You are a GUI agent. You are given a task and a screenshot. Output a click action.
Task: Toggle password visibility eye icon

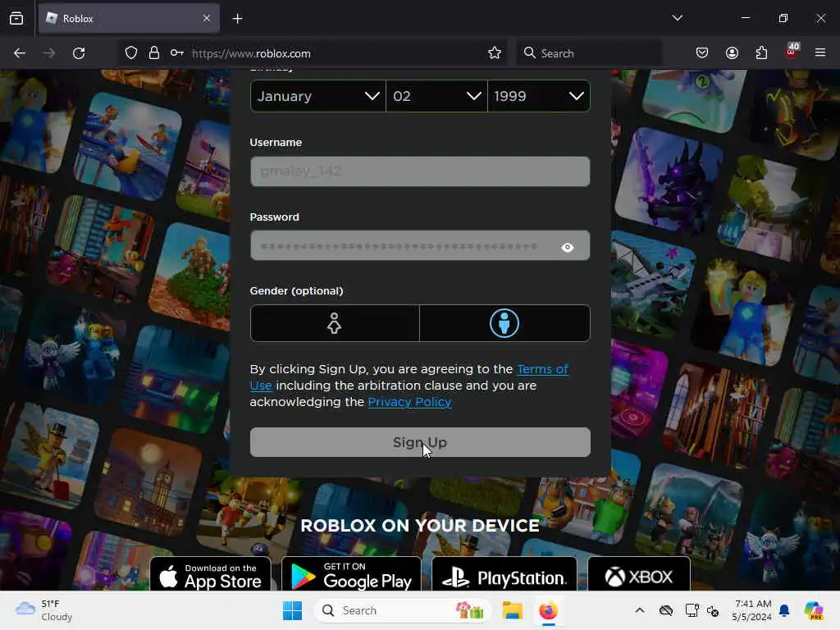pos(568,248)
